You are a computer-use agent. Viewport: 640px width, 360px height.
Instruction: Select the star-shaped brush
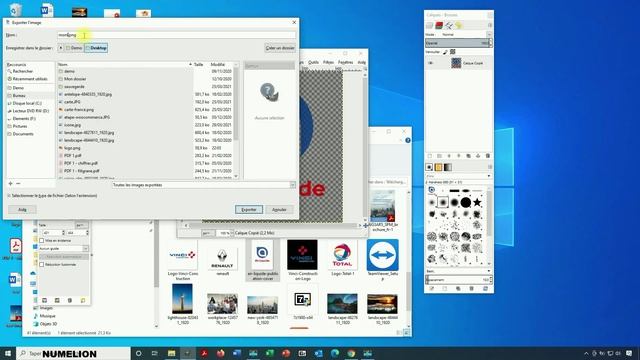click(x=477, y=202)
